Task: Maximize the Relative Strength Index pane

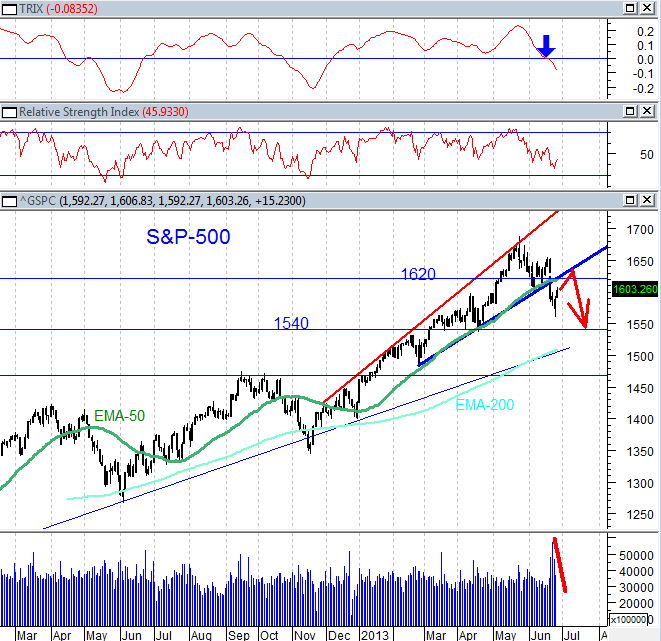Action: 630,111
